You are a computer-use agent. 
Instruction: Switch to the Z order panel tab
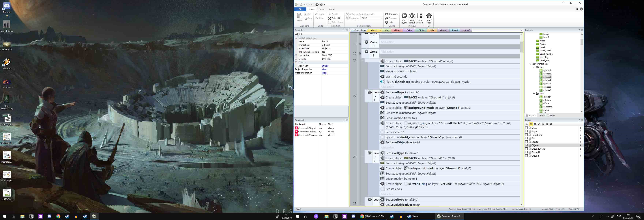[542, 115]
